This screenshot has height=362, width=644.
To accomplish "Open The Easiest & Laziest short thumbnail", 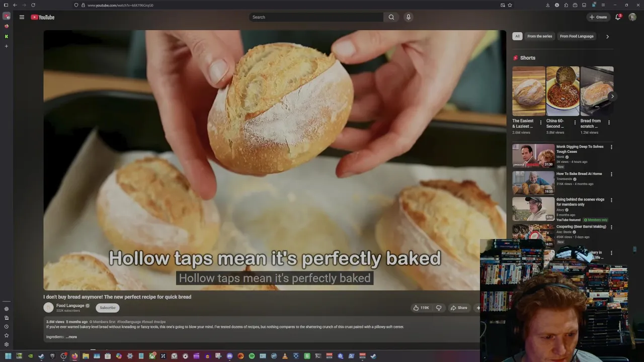I will click(x=529, y=91).
